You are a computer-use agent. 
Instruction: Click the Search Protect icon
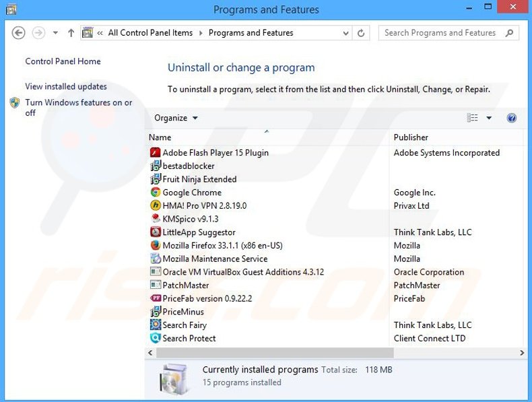(x=155, y=338)
